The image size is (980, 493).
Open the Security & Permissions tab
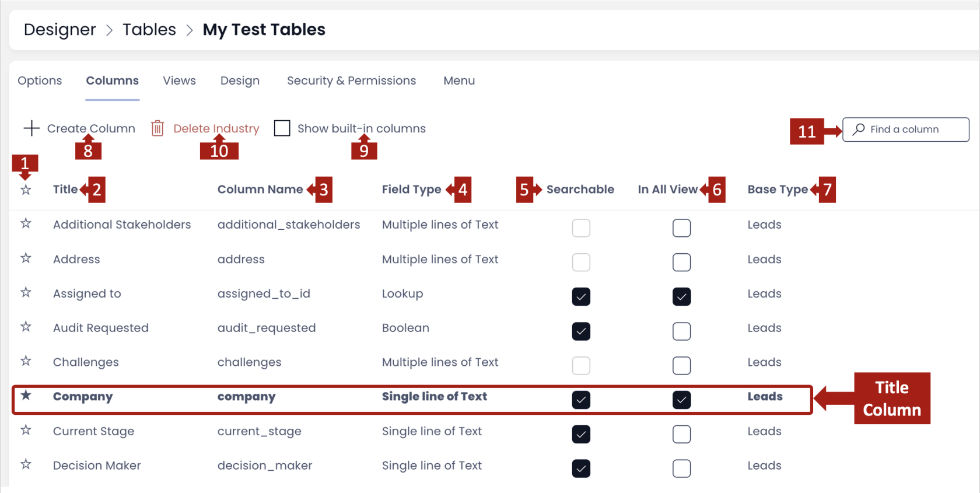(351, 81)
